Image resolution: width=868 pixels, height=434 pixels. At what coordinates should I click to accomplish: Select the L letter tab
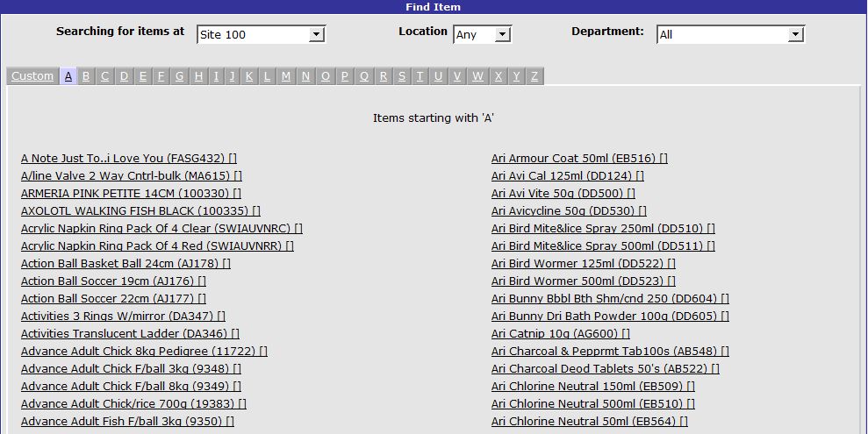click(x=267, y=76)
